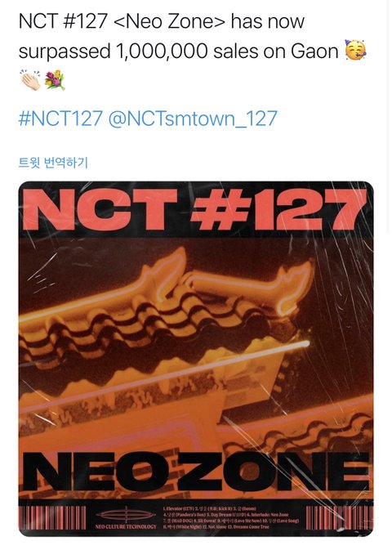Open the #NCT127 hashtag link
This screenshot has width=392, height=550.
pos(60,118)
